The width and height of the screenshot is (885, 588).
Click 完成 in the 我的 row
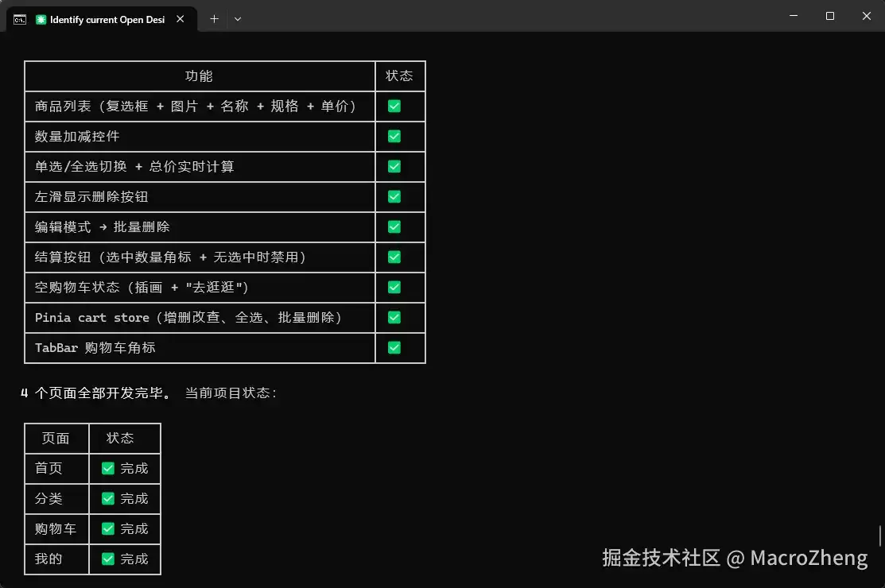134,559
